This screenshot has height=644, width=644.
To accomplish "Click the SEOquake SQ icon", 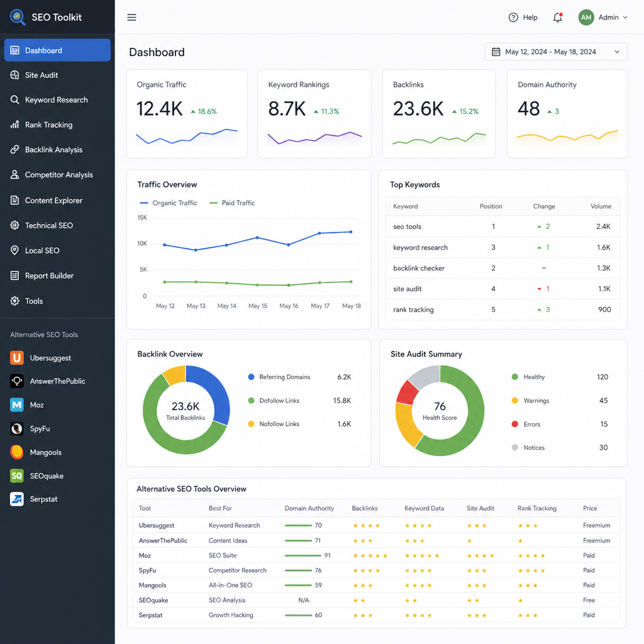I will coord(17,475).
